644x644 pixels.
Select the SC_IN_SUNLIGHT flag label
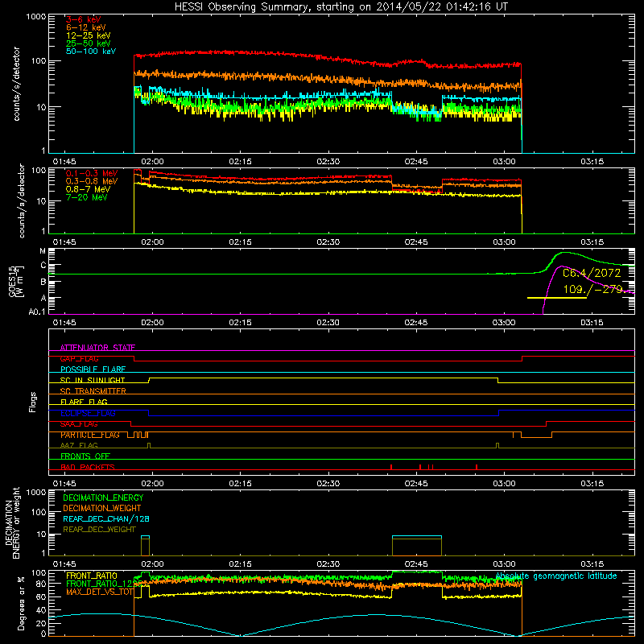pos(93,380)
